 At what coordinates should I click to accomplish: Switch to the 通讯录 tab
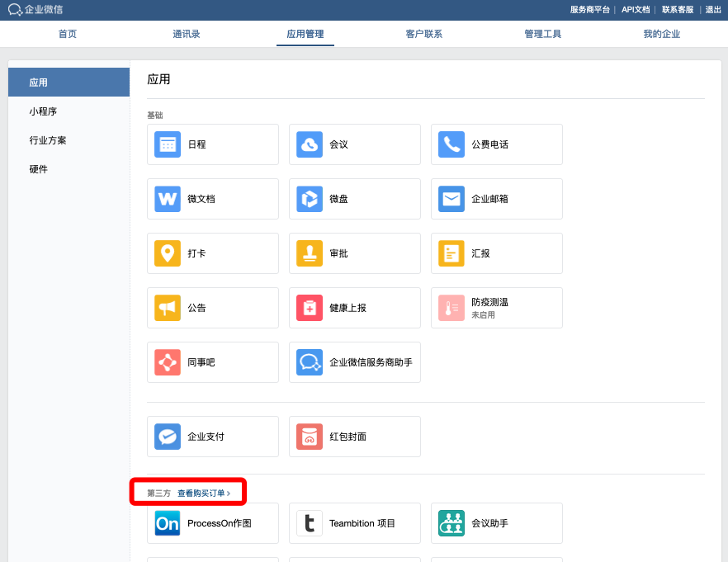[187, 34]
